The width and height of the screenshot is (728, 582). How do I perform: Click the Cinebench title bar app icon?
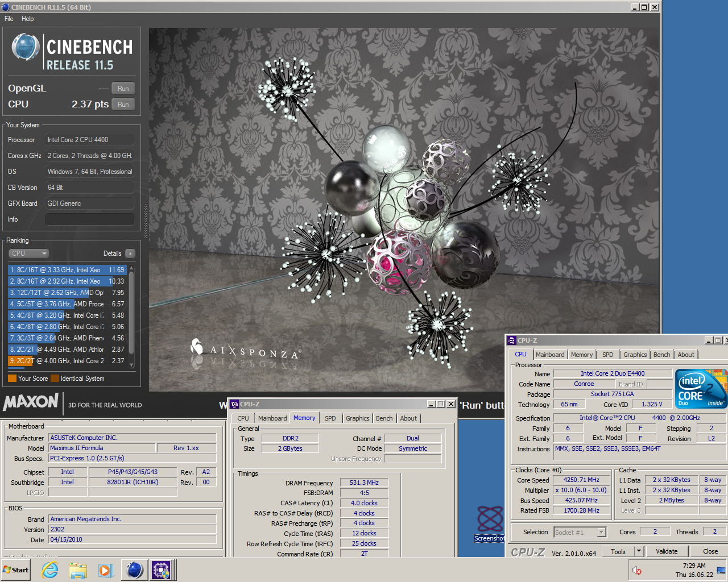click(6, 7)
